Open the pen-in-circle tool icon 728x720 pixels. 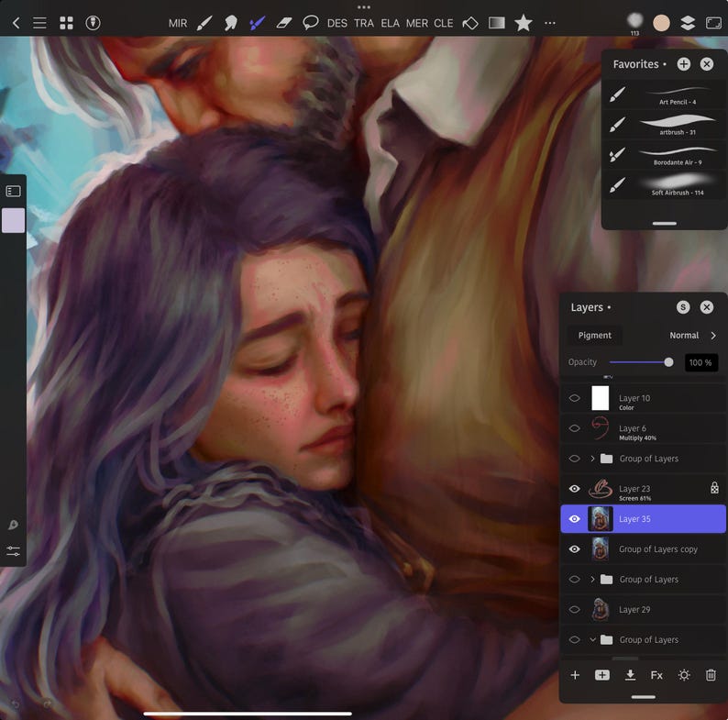(93, 23)
